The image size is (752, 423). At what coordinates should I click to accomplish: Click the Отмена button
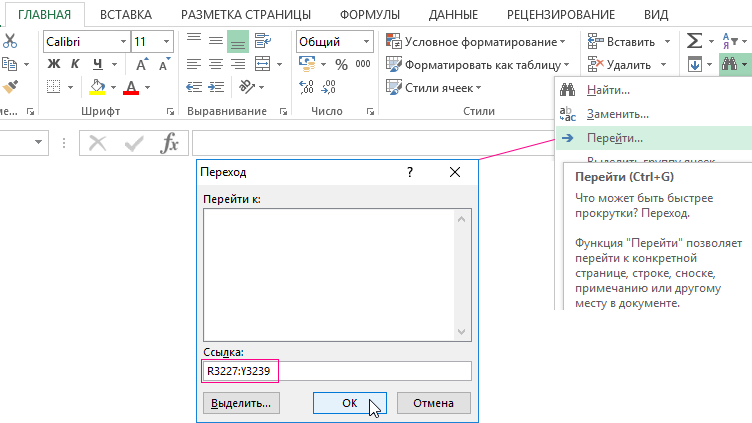[x=434, y=403]
